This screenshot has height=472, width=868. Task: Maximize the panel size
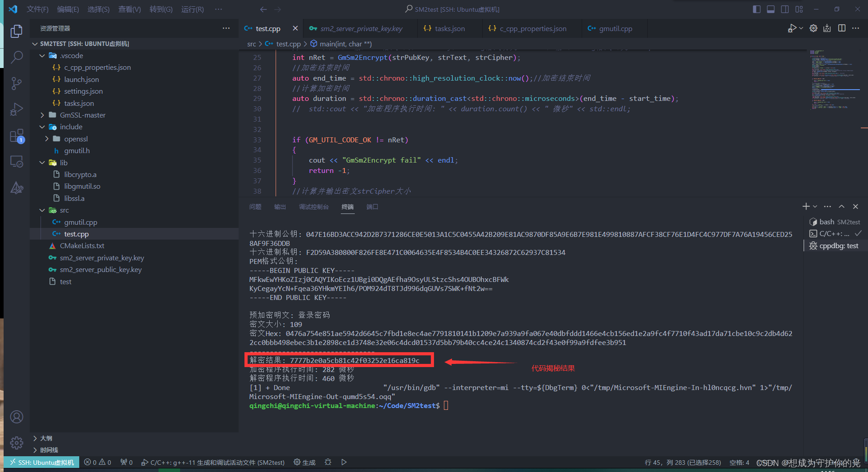pyautogui.click(x=841, y=206)
